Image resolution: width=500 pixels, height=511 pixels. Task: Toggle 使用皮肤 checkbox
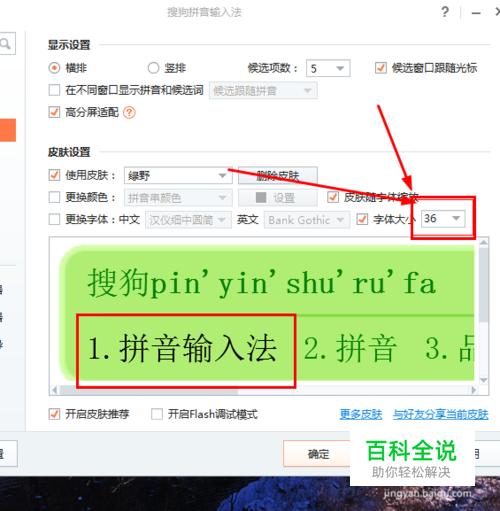(54, 175)
